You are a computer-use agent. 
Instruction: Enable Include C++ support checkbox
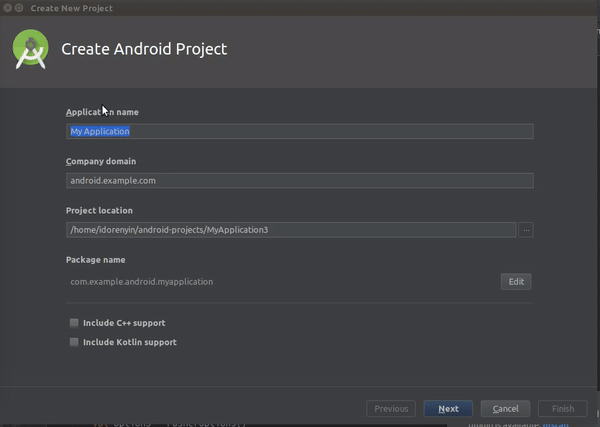coord(74,323)
